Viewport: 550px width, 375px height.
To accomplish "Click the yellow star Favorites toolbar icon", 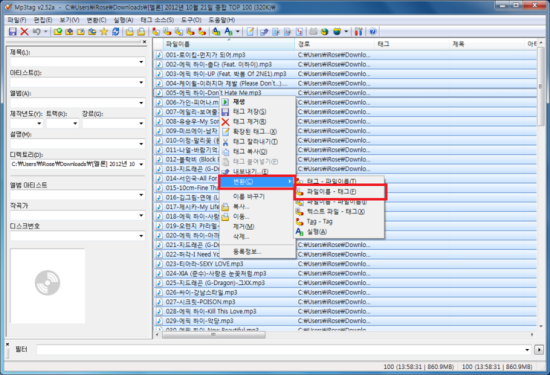I will [x=104, y=32].
